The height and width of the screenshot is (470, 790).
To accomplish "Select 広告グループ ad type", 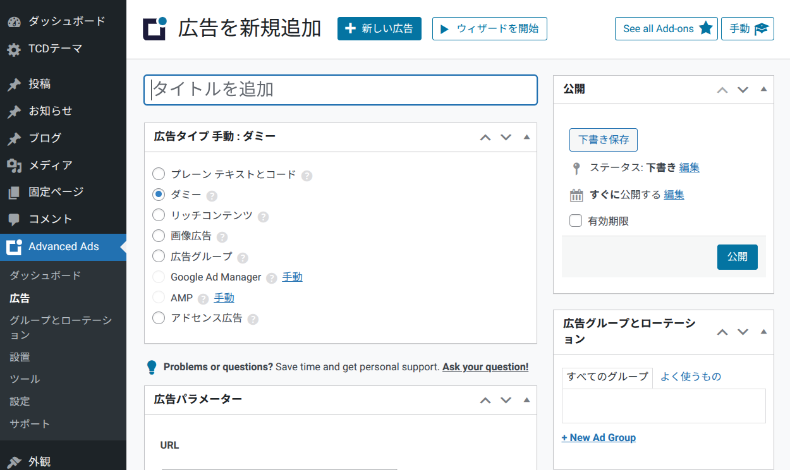I will tap(159, 256).
